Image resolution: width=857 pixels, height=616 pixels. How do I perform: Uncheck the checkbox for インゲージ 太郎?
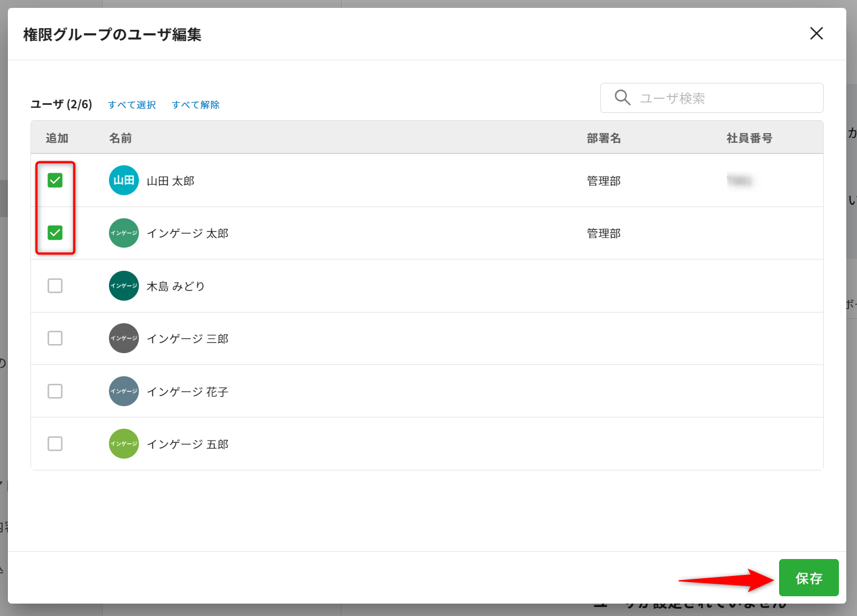click(55, 233)
